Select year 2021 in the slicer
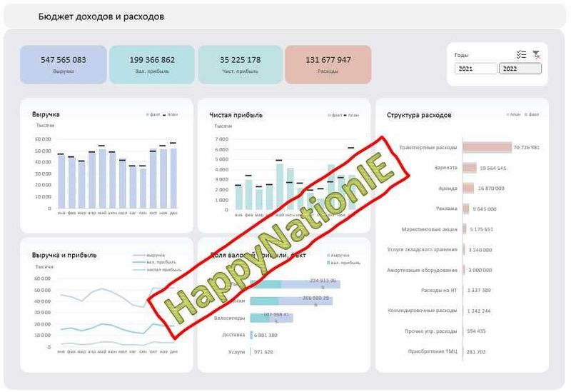The height and width of the screenshot is (392, 571). 475,69
